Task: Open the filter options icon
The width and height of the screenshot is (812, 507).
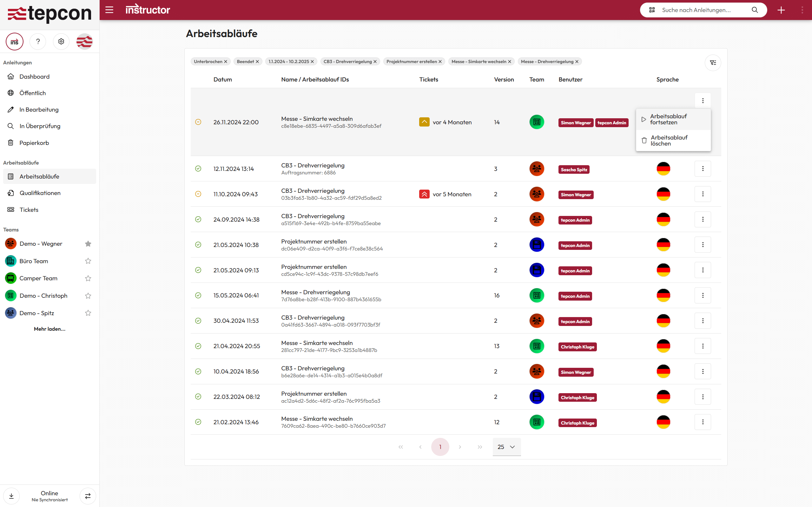Action: (713, 63)
